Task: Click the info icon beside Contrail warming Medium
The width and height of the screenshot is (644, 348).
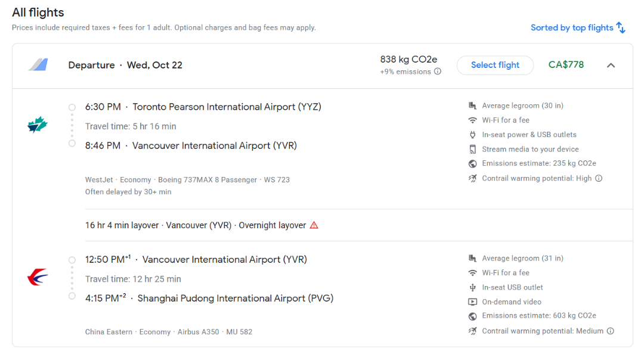Action: 610,331
